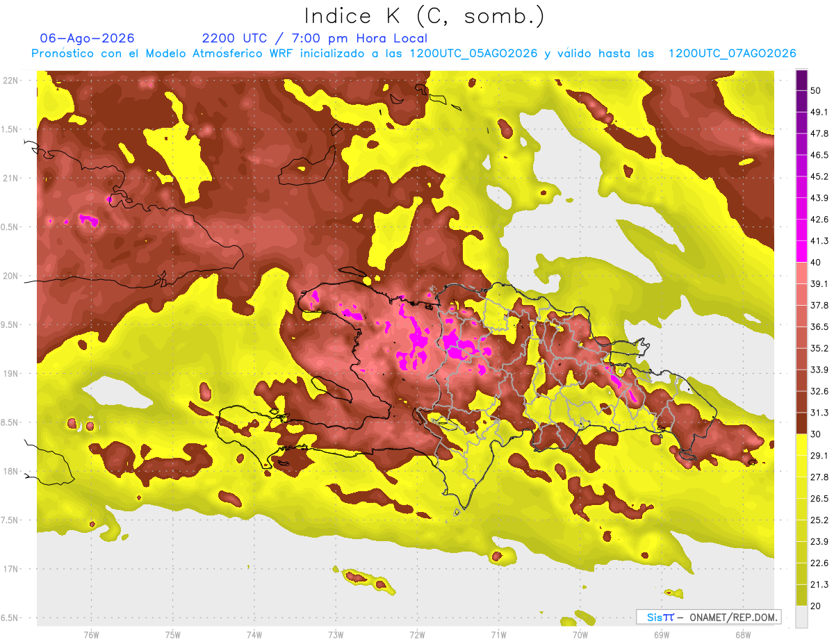The height and width of the screenshot is (644, 834).
Task: Click the colorbar value '26.5'
Action: point(819,499)
